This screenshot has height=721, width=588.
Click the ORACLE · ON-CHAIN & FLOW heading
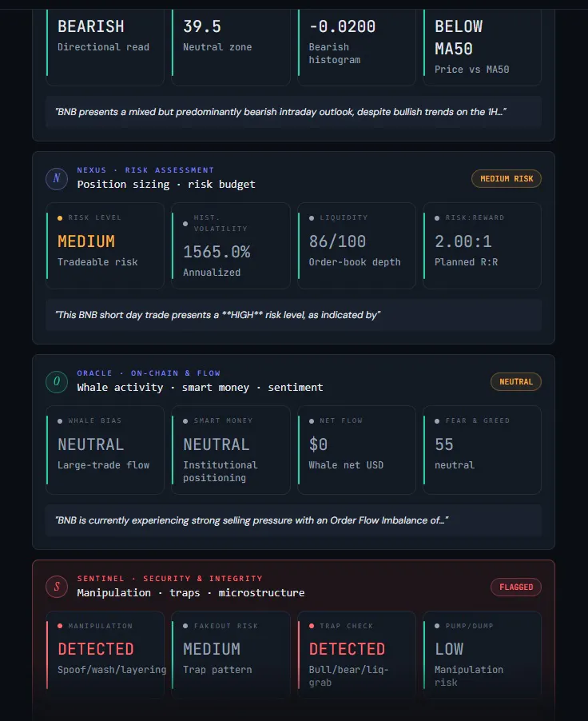[x=149, y=373]
